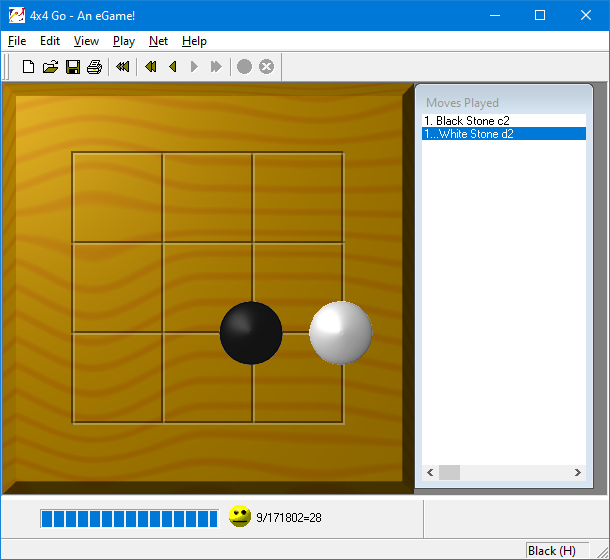Click the '9/171802=28' status text

coord(289,518)
